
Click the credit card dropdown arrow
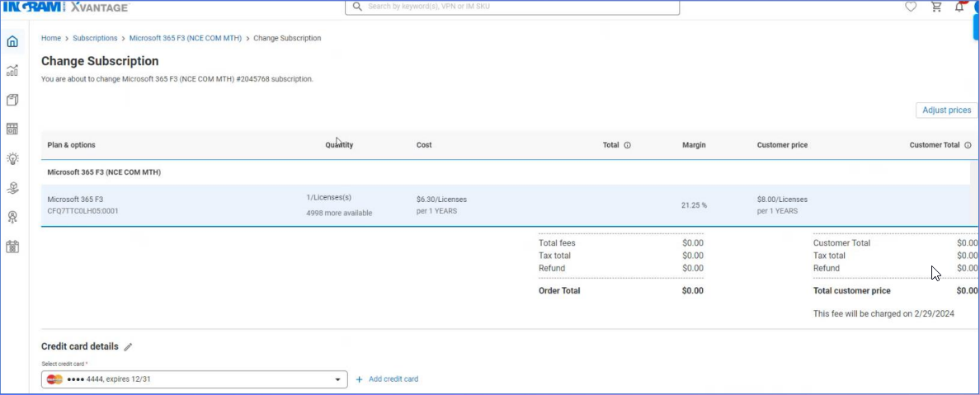pyautogui.click(x=337, y=379)
